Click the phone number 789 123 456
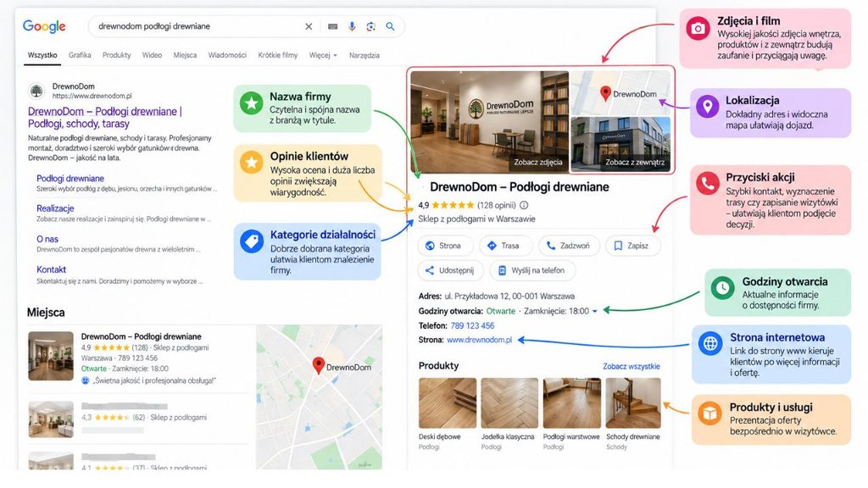 (472, 326)
